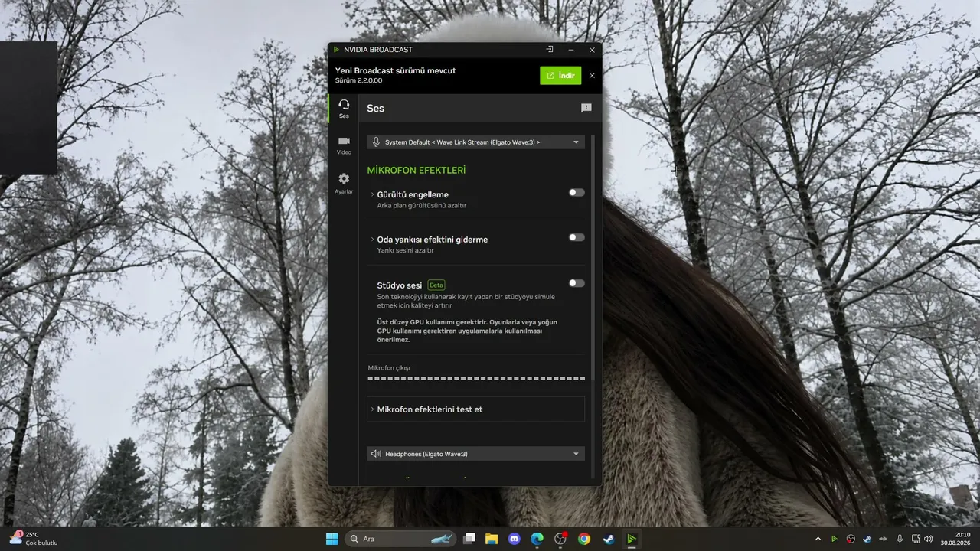
Task: Open the weather widget showing 25°C
Action: (34, 539)
